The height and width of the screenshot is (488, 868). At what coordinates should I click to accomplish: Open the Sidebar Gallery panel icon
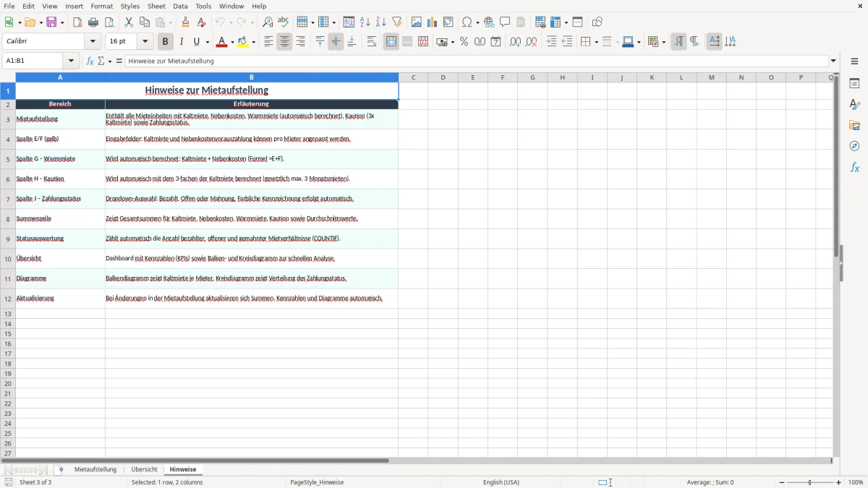click(854, 126)
